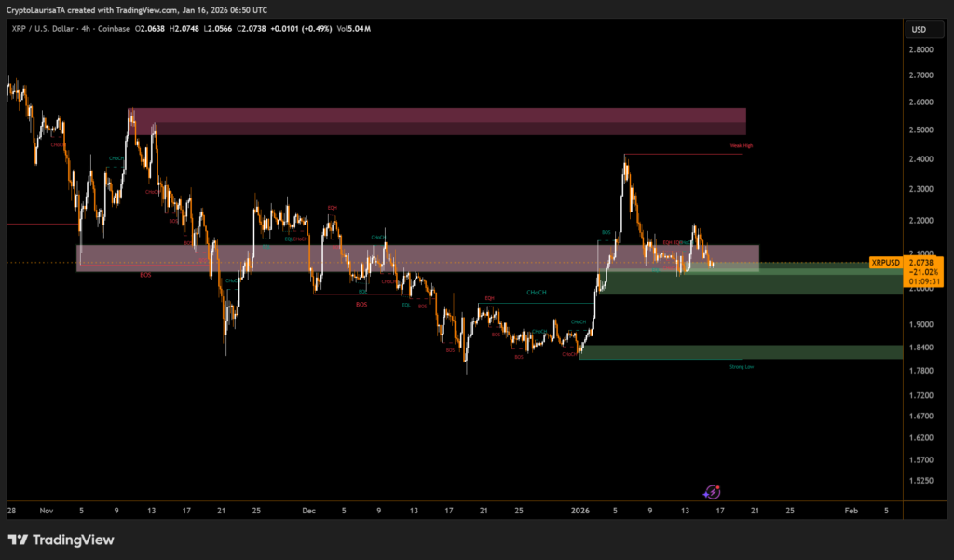Click the Strong Low label
Image resolution: width=954 pixels, height=560 pixels.
click(x=742, y=367)
